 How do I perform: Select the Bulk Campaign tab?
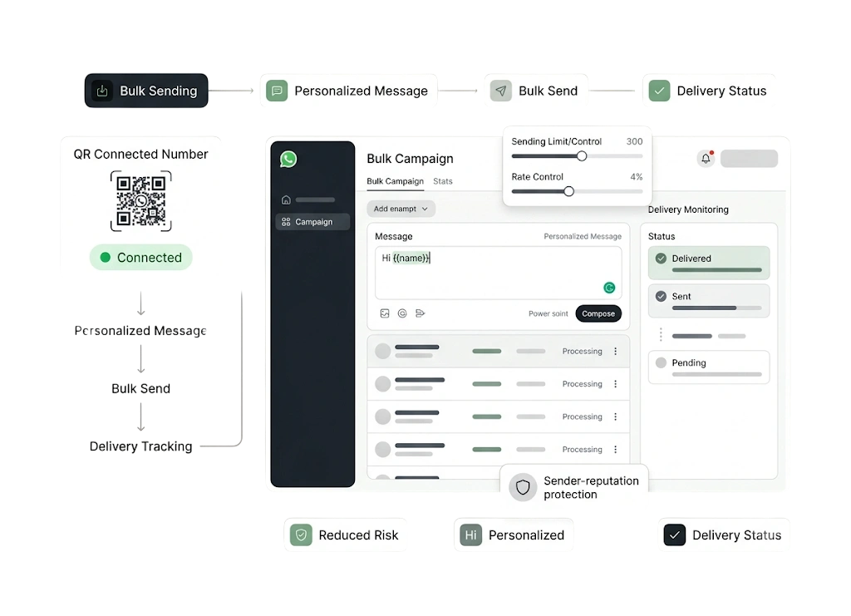395,181
